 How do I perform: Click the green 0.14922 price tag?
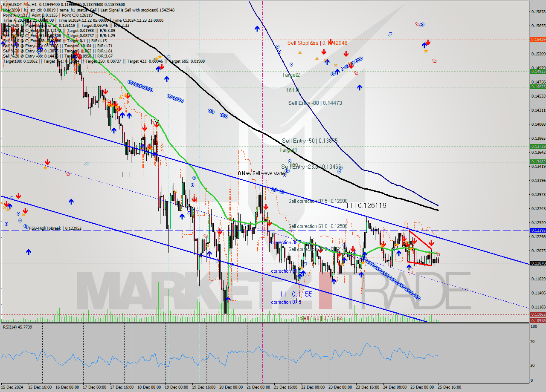coord(537,71)
